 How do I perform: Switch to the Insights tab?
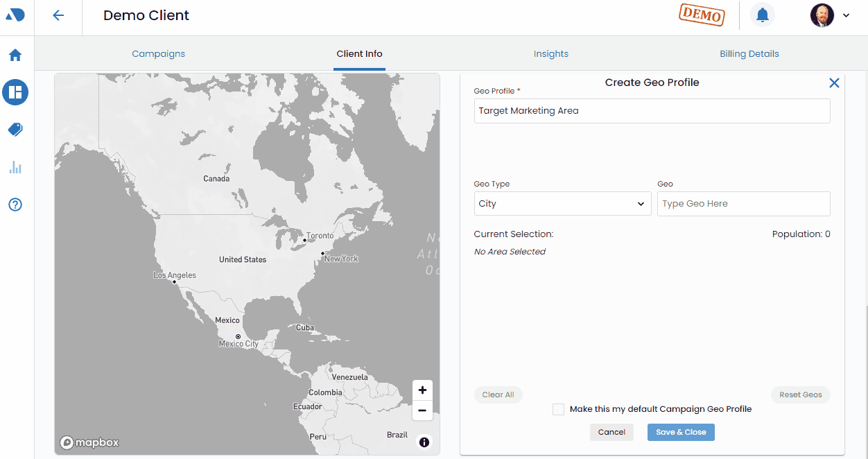[550, 54]
